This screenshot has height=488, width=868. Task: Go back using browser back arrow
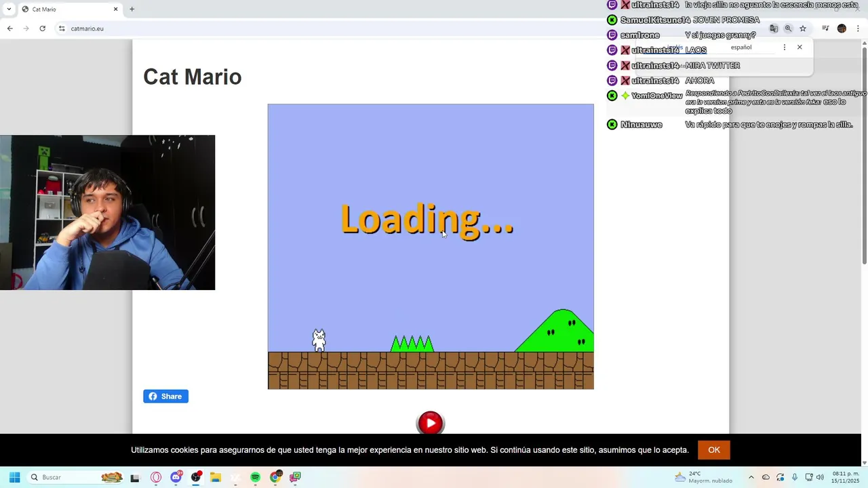tap(9, 28)
